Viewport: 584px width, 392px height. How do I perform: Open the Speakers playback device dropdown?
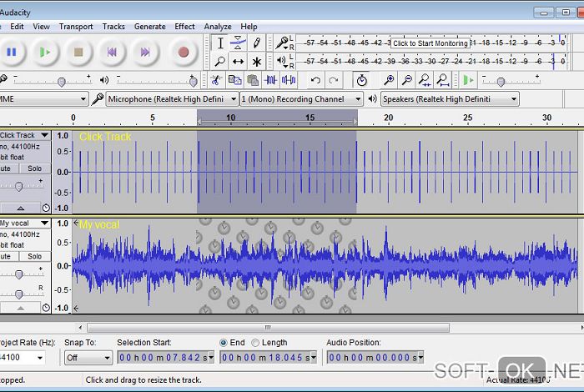(x=450, y=99)
